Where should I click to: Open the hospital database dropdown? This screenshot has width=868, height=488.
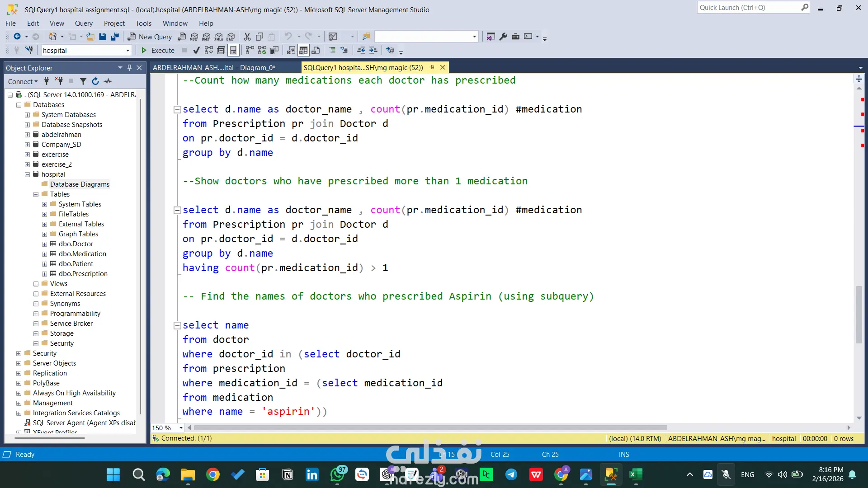(127, 51)
